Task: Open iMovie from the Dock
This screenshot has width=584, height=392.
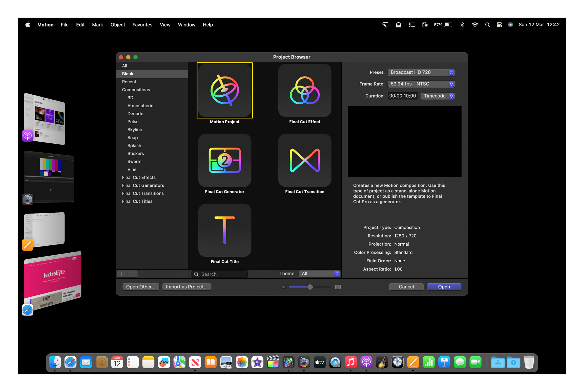Action: point(257,362)
